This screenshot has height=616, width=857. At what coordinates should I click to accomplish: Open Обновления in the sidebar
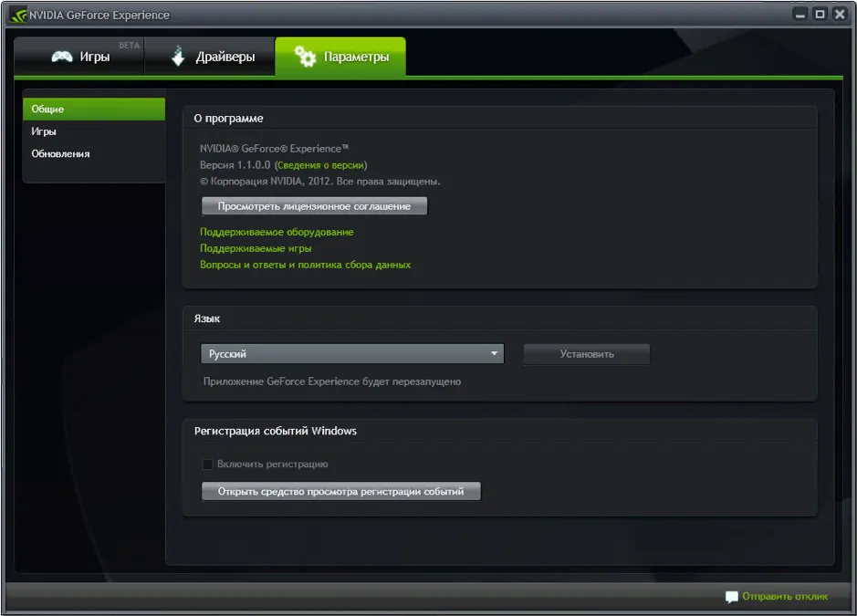coord(94,153)
